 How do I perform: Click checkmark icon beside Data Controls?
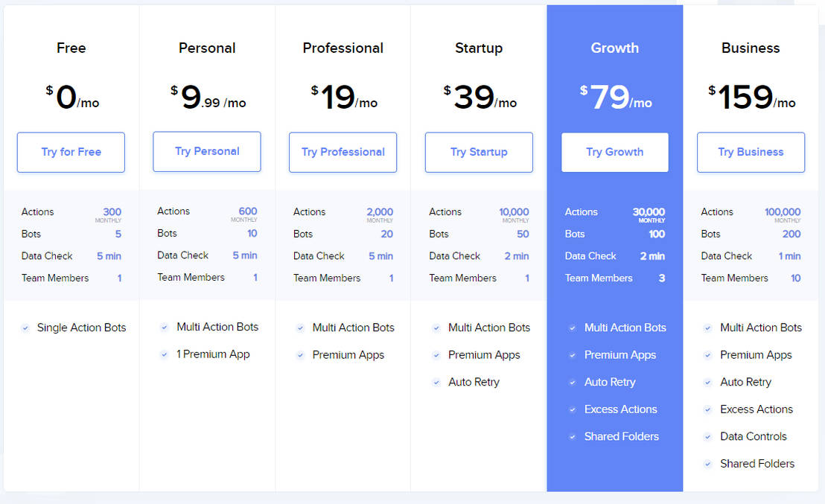pos(708,436)
